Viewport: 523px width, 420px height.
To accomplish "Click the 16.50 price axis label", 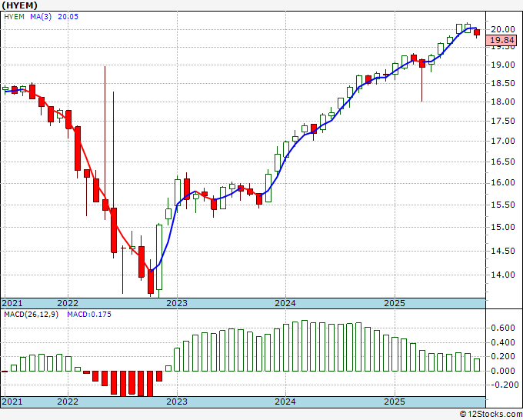I will 503,162.
